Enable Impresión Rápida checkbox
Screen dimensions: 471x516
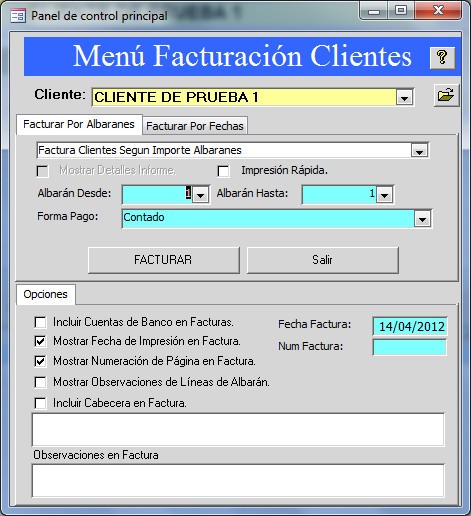[223, 171]
